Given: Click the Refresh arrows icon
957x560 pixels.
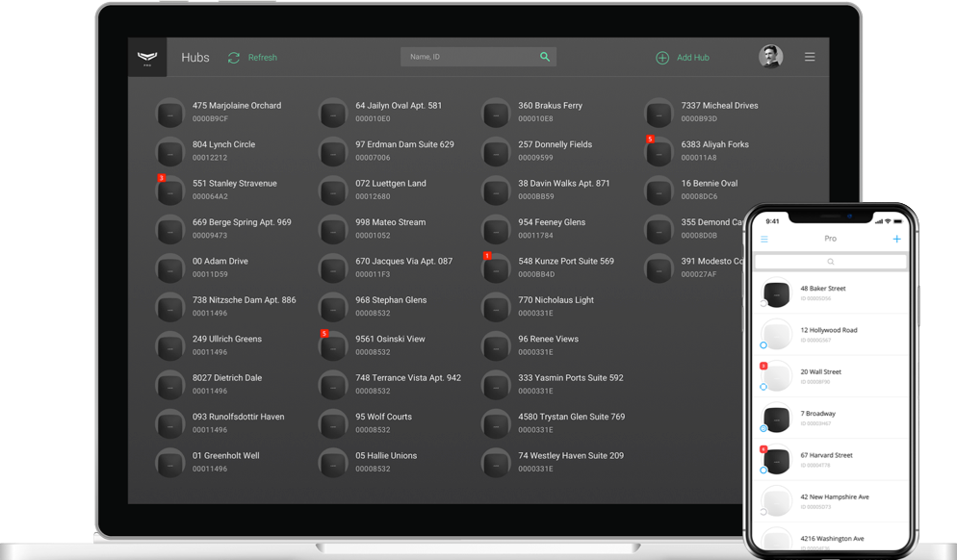Looking at the screenshot, I should pos(234,58).
